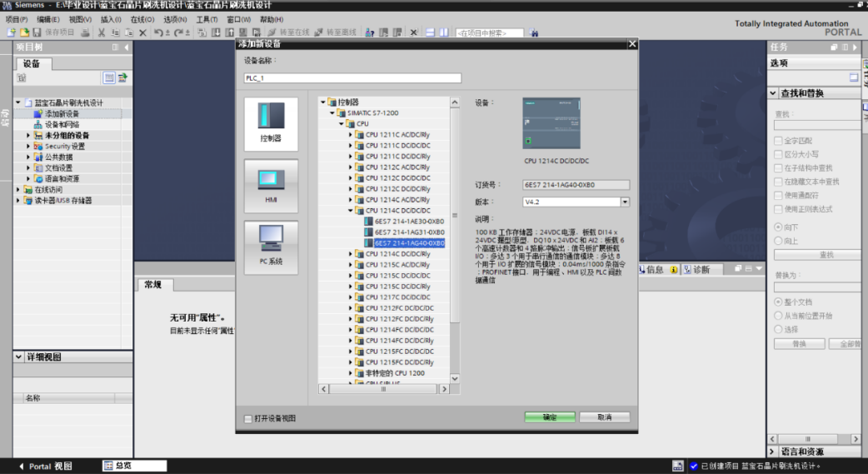Collapse the CPU 1214C DC/DC/DC node
868x474 pixels.
[x=351, y=211]
